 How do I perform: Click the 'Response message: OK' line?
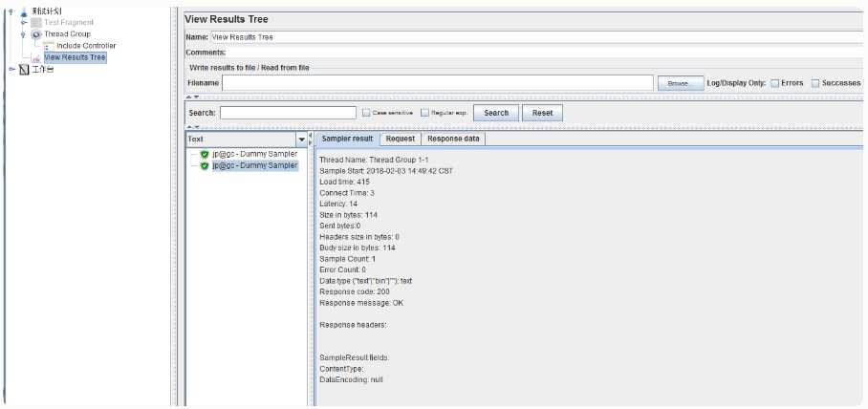(x=361, y=303)
